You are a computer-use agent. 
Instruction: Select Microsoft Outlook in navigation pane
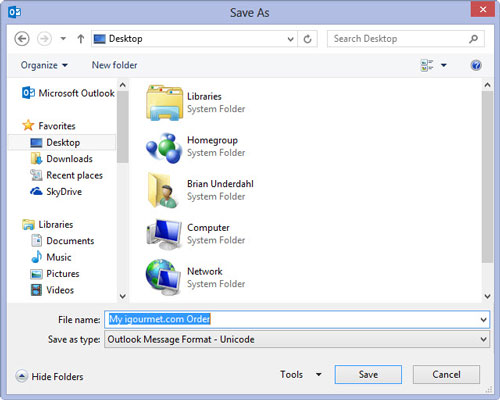tap(68, 93)
